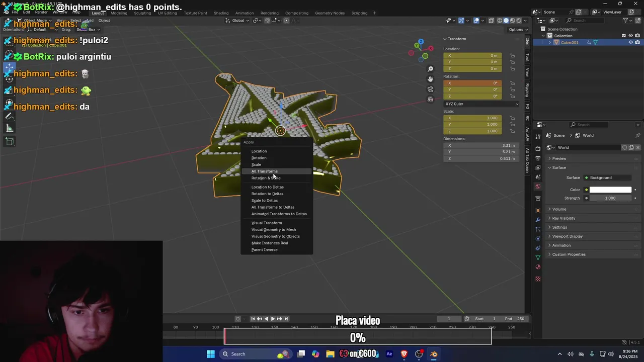Choose Rotation & Scale in Apply menu

(x=276, y=178)
